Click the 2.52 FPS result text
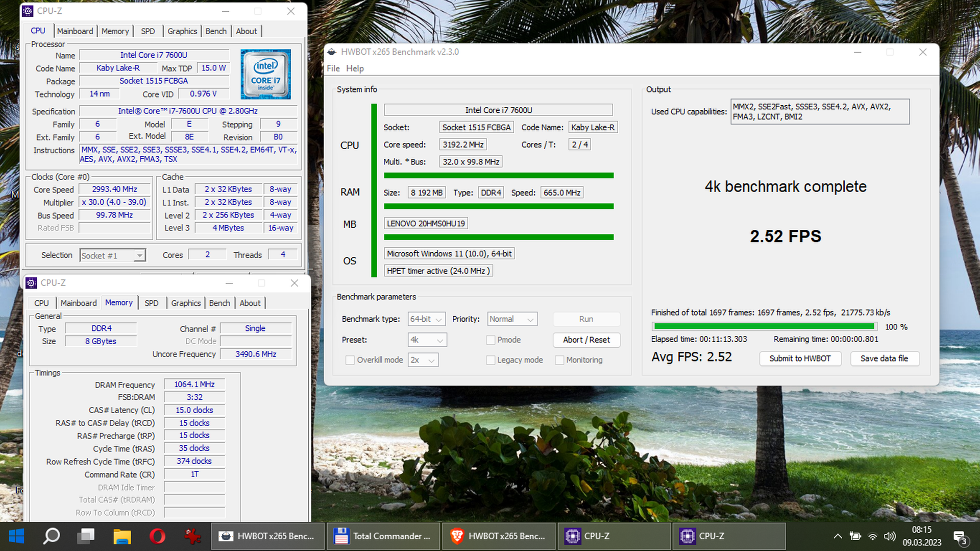 pyautogui.click(x=786, y=236)
